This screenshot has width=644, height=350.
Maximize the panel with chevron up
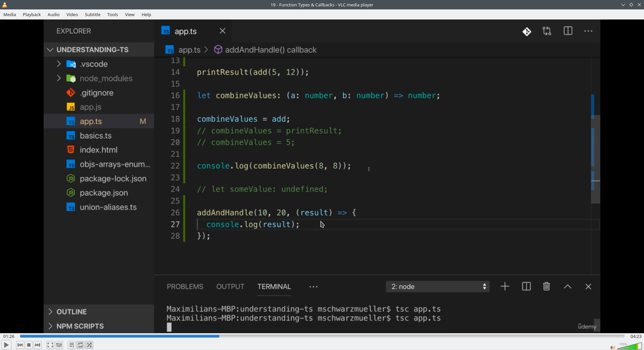[x=568, y=287]
